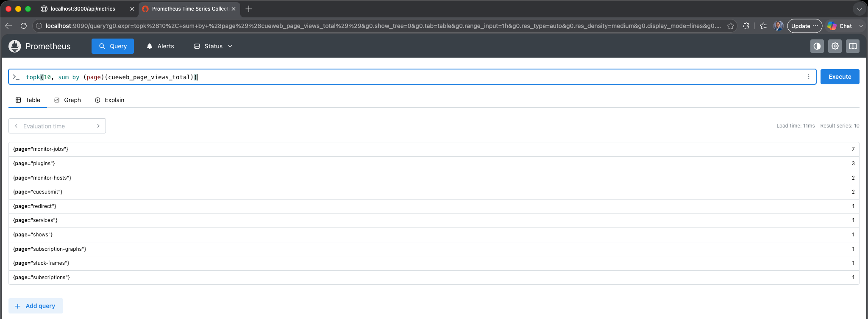This screenshot has height=319, width=868.
Task: Toggle the light/dark theme icon
Action: [817, 46]
